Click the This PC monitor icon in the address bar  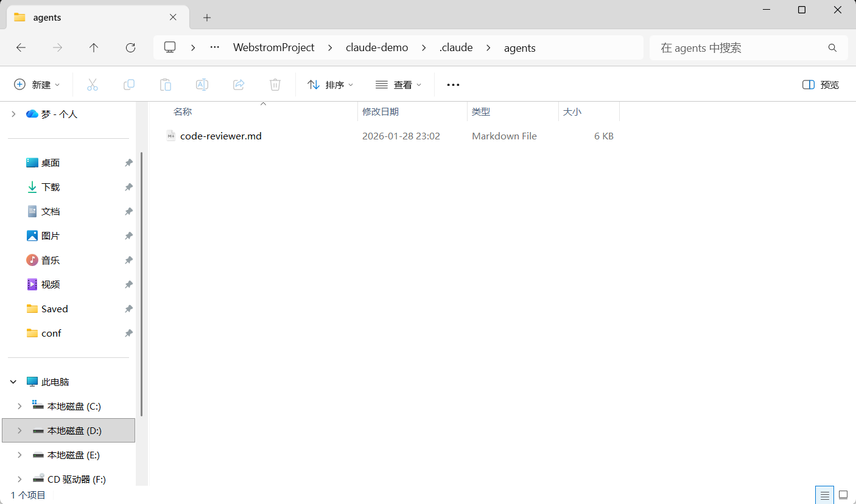pos(170,47)
